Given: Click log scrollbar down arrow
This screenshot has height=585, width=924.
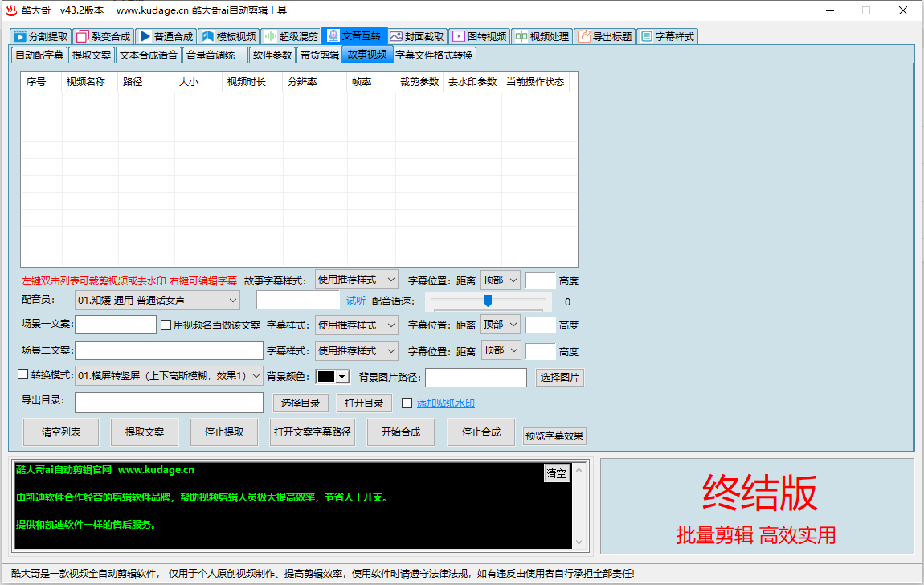Looking at the screenshot, I should (x=579, y=542).
